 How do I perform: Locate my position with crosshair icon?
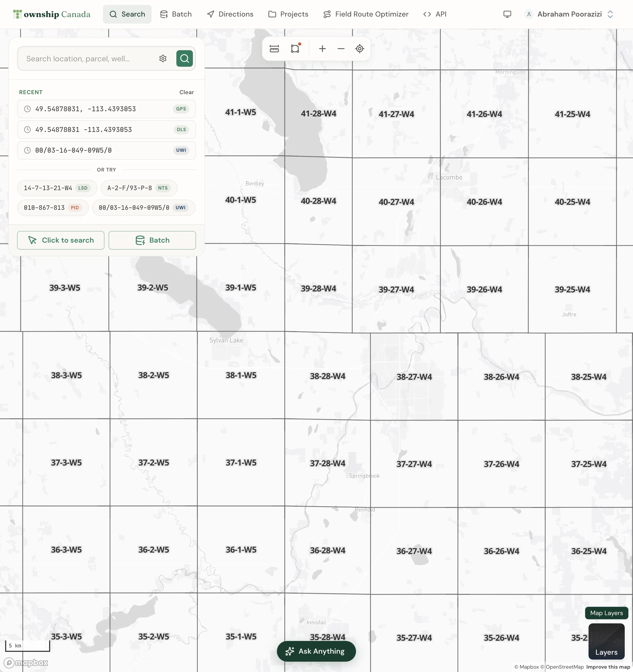[360, 49]
